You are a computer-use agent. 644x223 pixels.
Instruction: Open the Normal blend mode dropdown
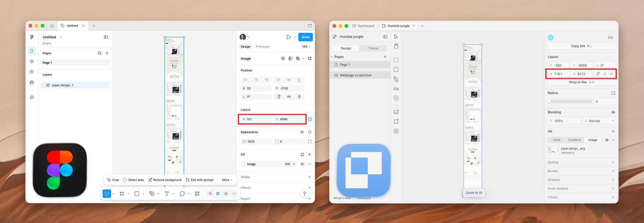coord(599,121)
